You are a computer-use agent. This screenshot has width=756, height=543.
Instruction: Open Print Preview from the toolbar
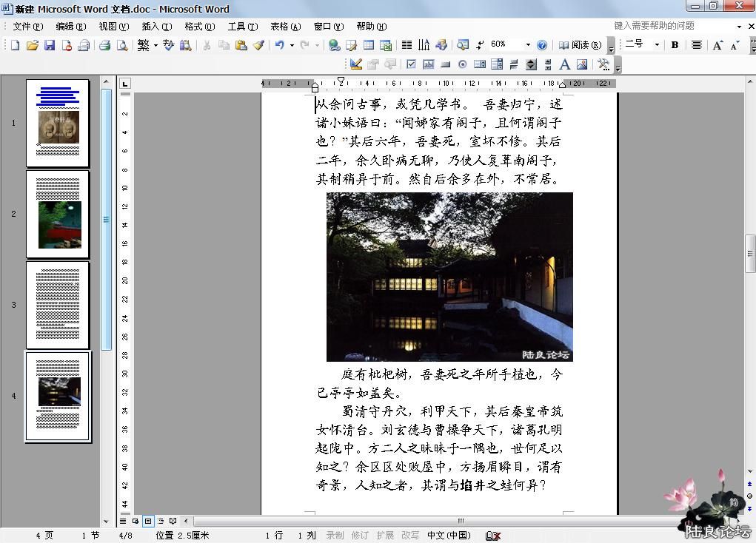122,45
